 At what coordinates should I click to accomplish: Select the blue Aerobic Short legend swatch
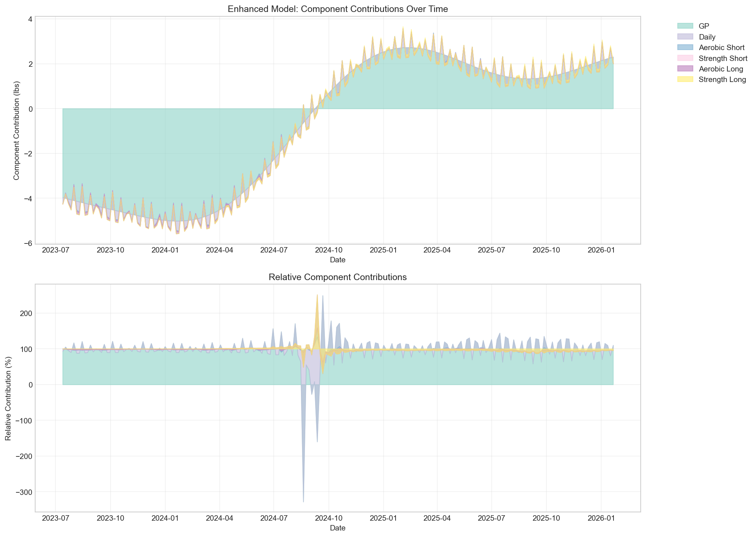[x=685, y=48]
